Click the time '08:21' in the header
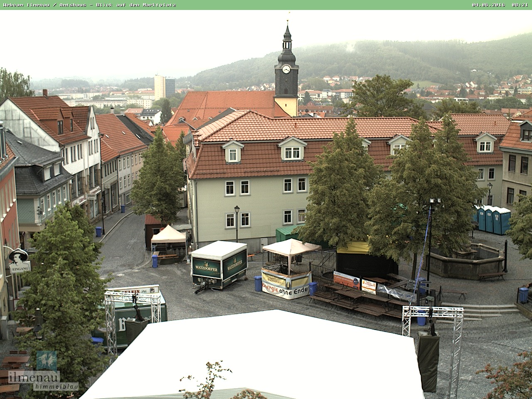This screenshot has height=399, width=532. pos(520,5)
